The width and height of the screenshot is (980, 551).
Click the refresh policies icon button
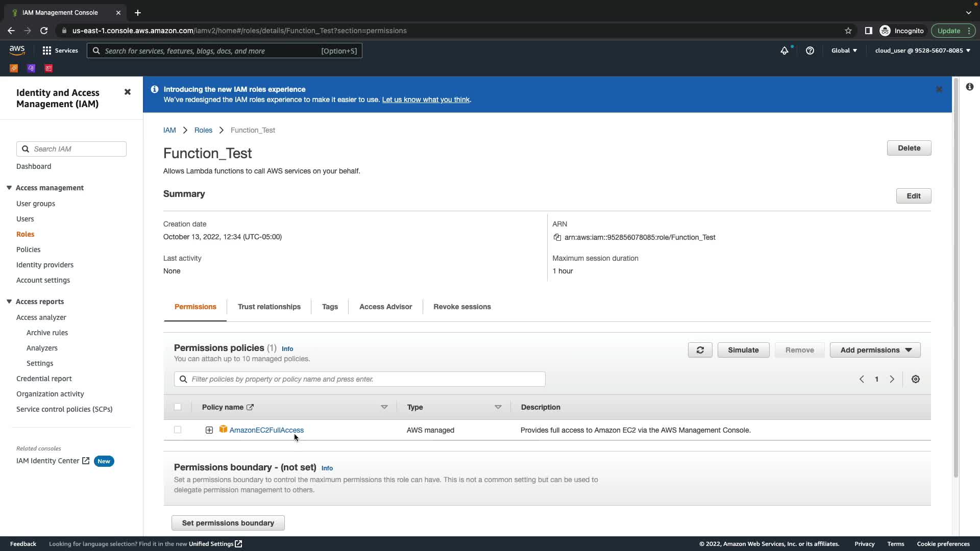click(x=700, y=350)
